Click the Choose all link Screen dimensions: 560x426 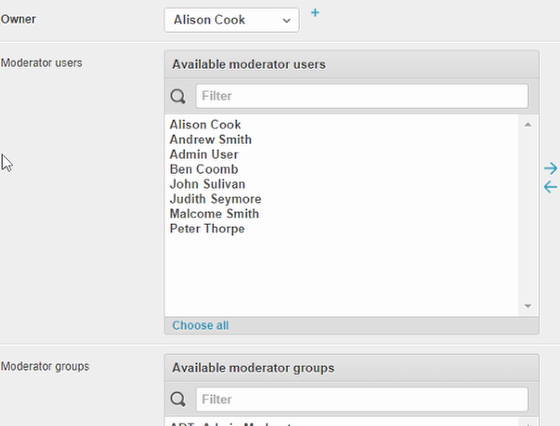(x=200, y=326)
